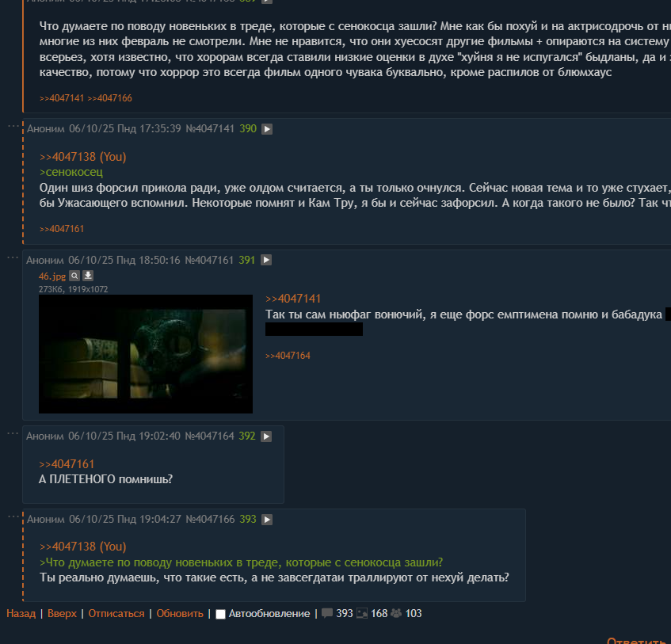
Task: Click the play arrow icon on post №4047166
Action: tap(267, 519)
